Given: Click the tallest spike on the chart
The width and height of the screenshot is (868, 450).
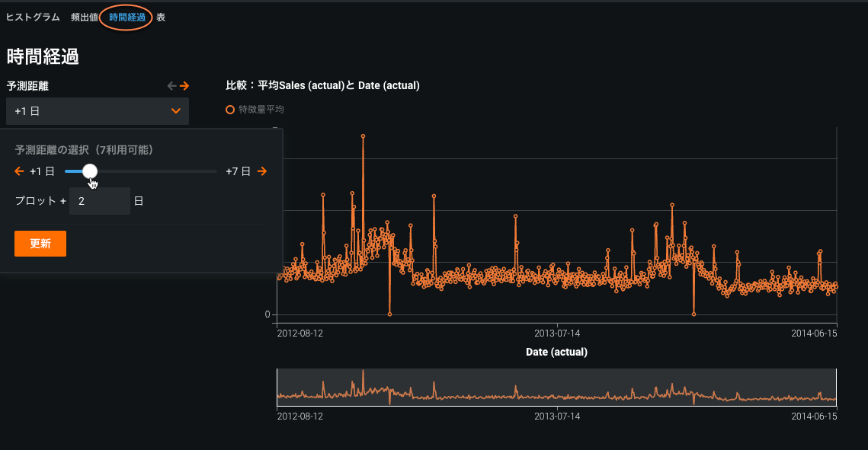Looking at the screenshot, I should pyautogui.click(x=363, y=136).
